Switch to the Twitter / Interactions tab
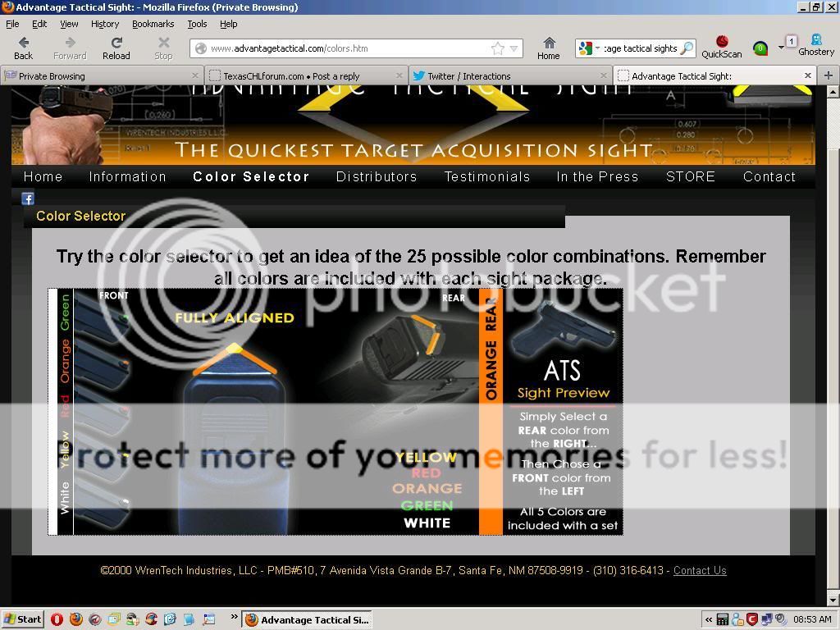The width and height of the screenshot is (840, 630). [510, 75]
